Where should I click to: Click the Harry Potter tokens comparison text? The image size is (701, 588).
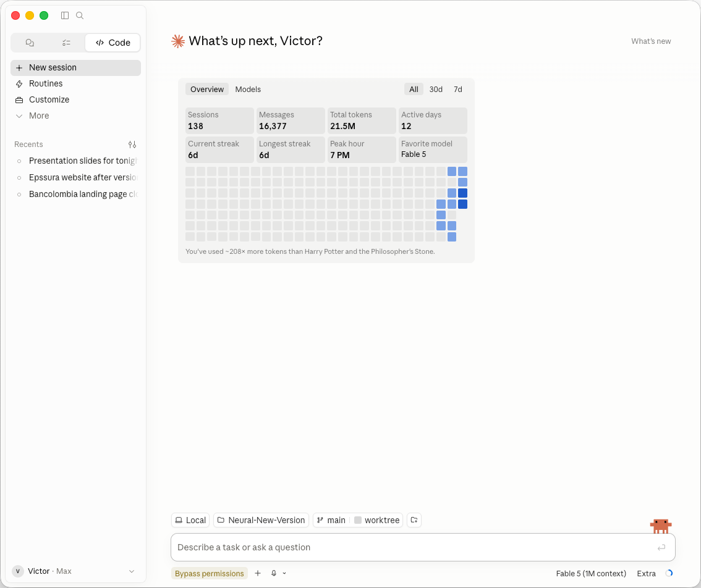310,252
